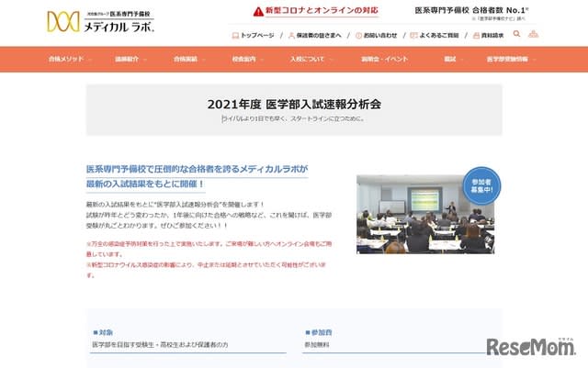
Task: Open the 資料請求 link
Action: coord(492,36)
